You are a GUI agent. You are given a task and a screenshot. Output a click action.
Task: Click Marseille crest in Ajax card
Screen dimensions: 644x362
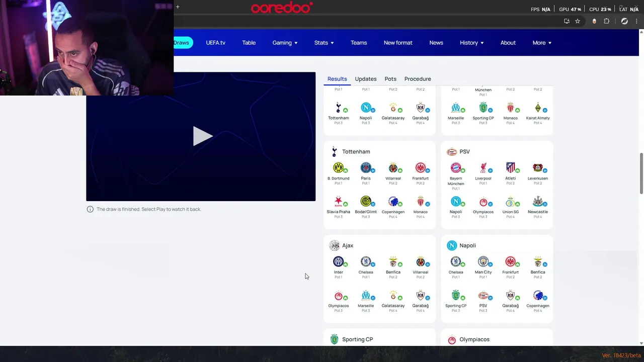366,295
